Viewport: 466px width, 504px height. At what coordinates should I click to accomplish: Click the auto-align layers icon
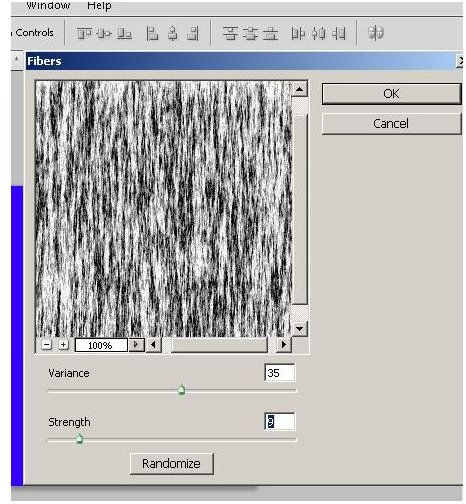click(x=376, y=33)
